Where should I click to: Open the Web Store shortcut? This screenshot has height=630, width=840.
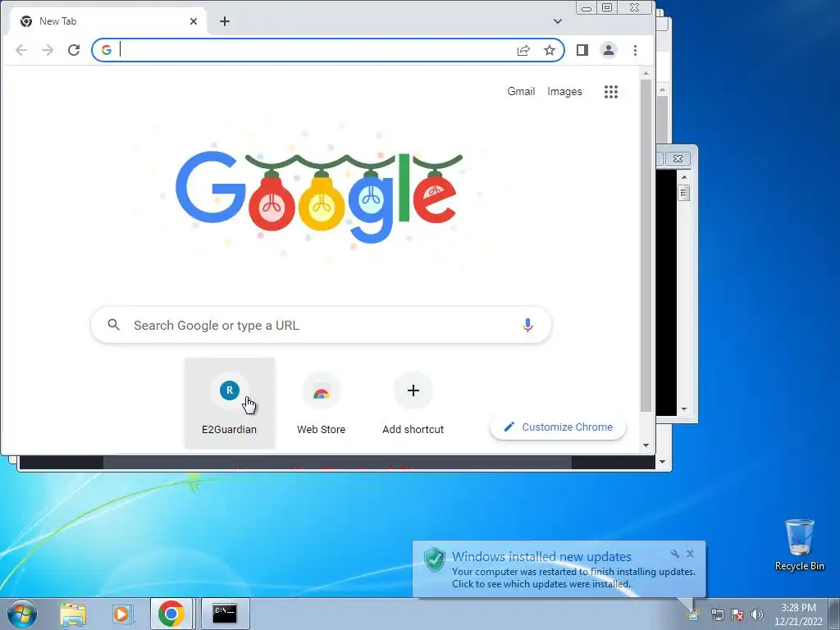[322, 404]
